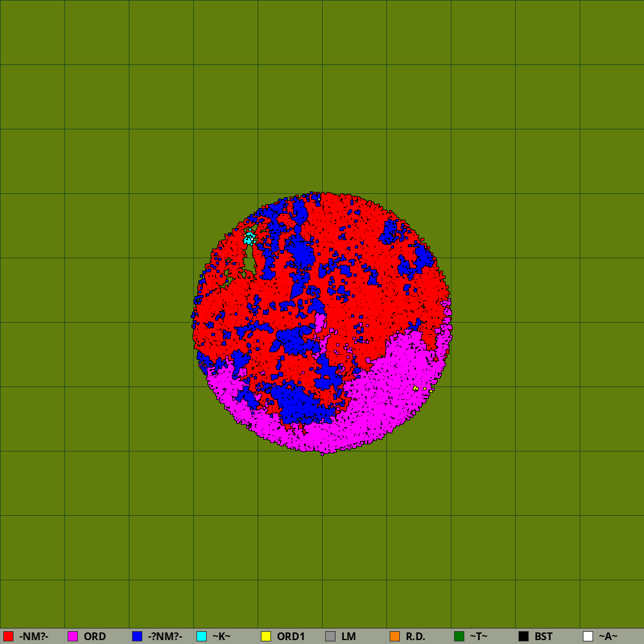Click the yellow ORD1 legend swatch

(266, 636)
